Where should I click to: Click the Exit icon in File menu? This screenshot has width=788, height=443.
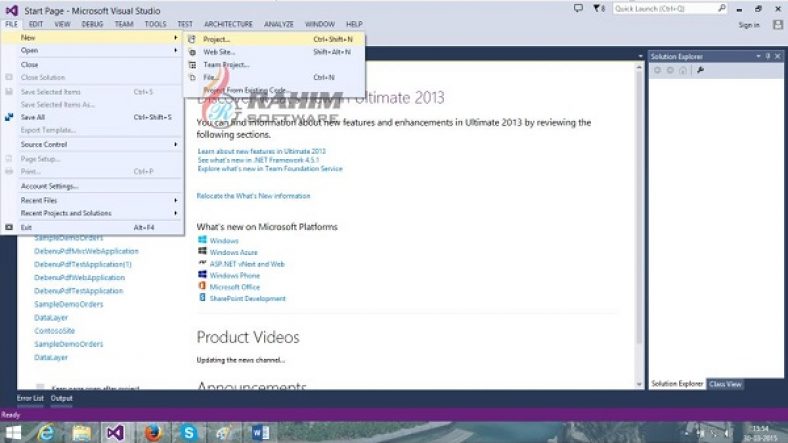coord(9,228)
